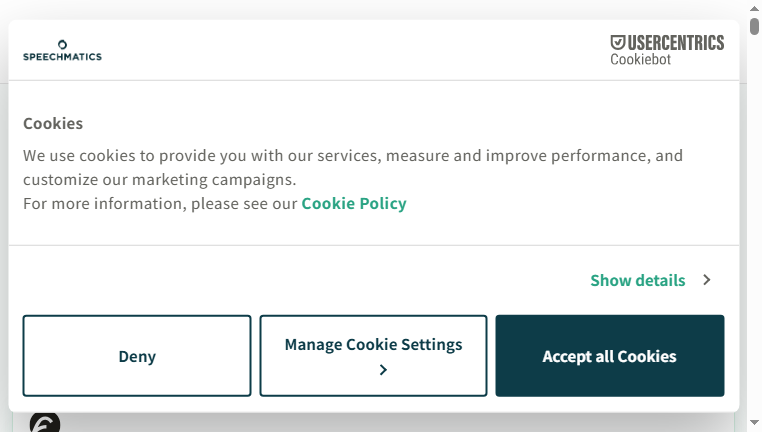Expand details using the chevron beside Show details
762x432 pixels.
point(707,280)
